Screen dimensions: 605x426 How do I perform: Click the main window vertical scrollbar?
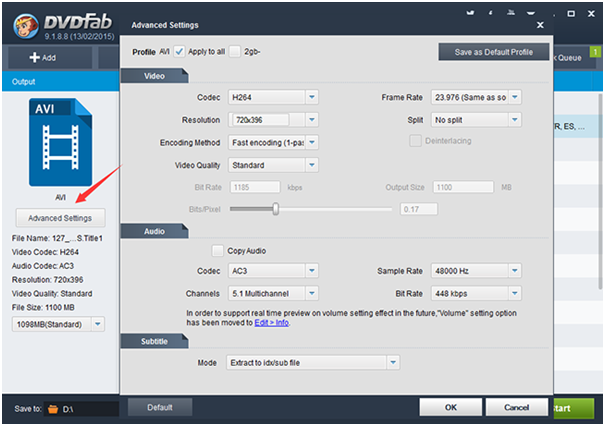[600, 189]
